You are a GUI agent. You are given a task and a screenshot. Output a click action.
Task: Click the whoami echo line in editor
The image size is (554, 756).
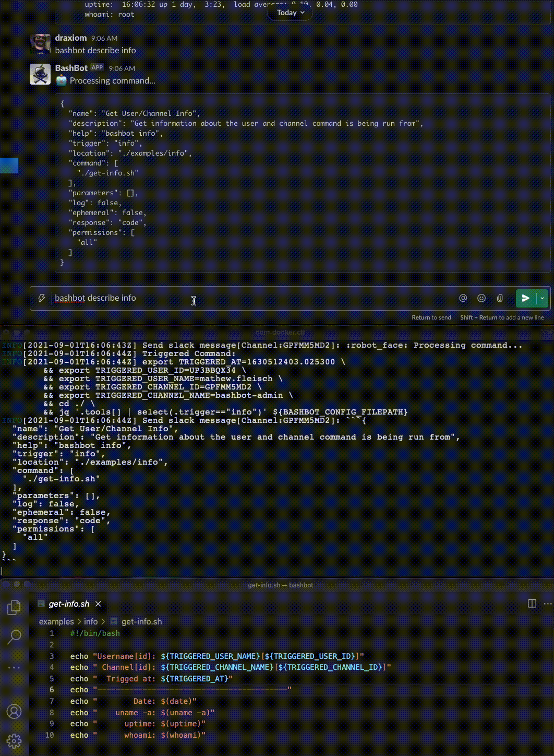pyautogui.click(x=138, y=735)
